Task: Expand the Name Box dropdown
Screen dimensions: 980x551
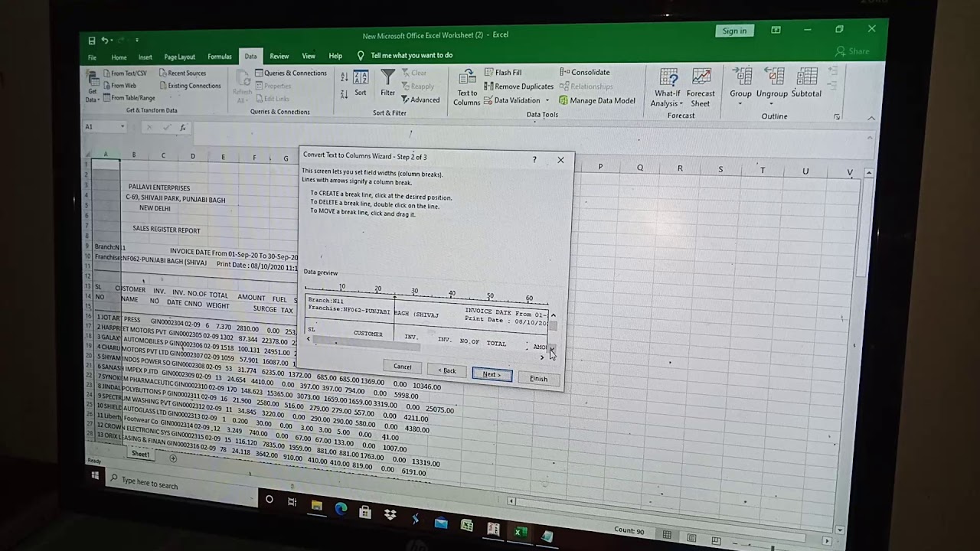Action: (x=122, y=126)
